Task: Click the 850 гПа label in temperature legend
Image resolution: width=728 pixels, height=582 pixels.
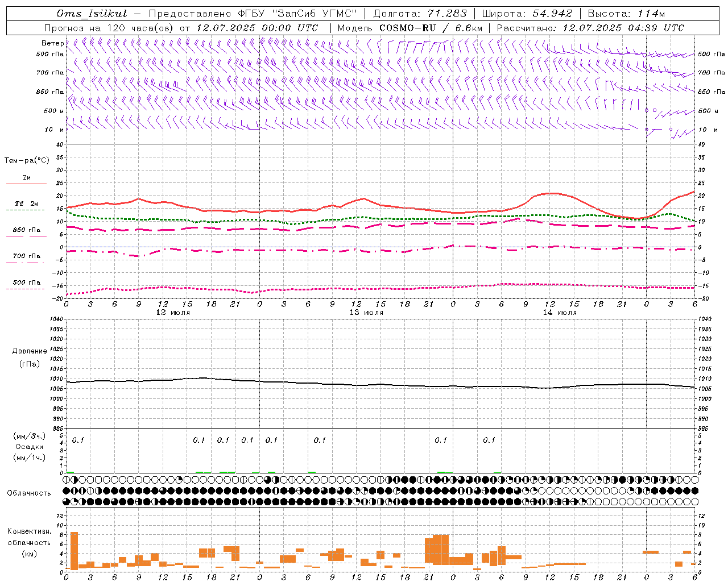Action: coord(27,230)
